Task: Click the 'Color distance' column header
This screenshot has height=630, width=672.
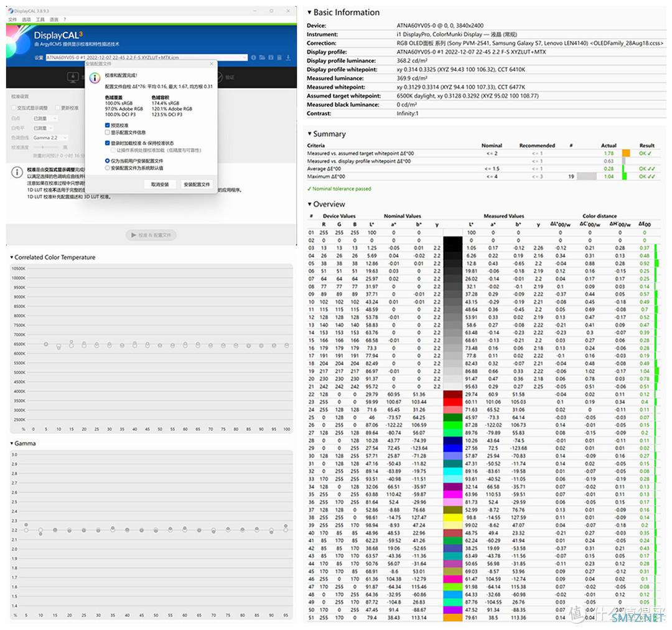Action: 599,216
